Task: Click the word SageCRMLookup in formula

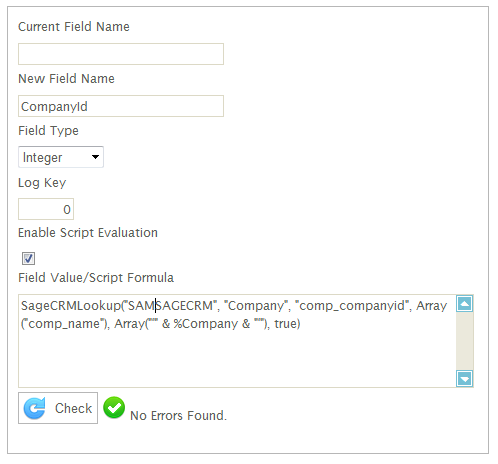Action: 71,306
